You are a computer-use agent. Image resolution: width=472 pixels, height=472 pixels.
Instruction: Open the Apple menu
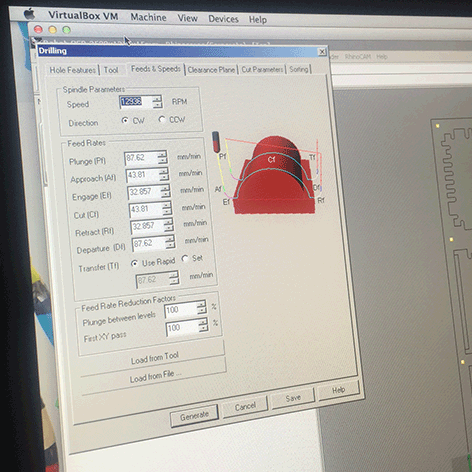tap(30, 14)
